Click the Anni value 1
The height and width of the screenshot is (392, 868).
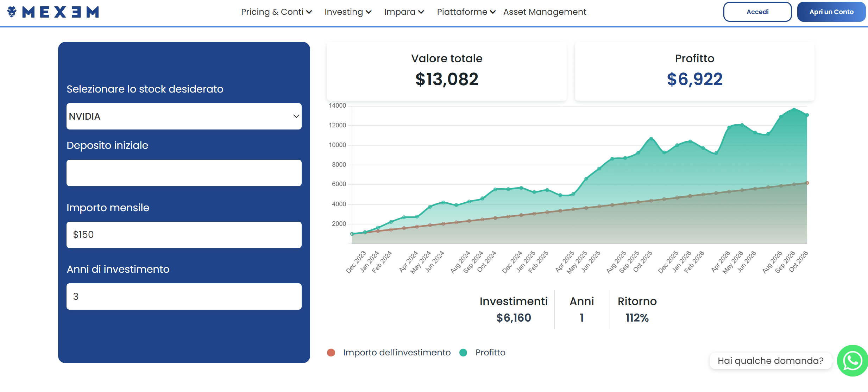(582, 318)
